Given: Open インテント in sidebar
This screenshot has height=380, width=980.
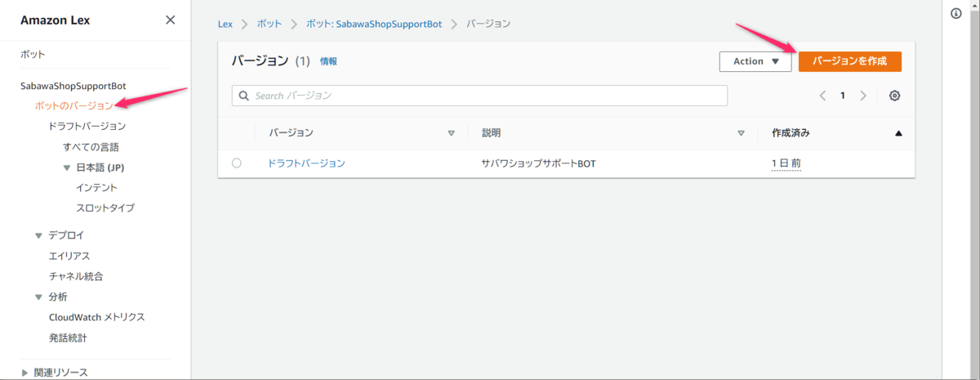Looking at the screenshot, I should [x=97, y=188].
